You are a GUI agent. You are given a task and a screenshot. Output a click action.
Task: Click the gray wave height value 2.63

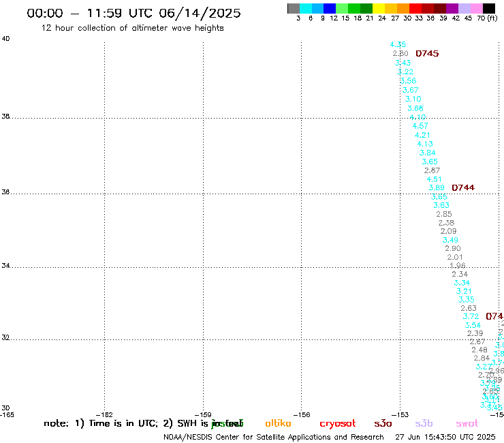(469, 308)
